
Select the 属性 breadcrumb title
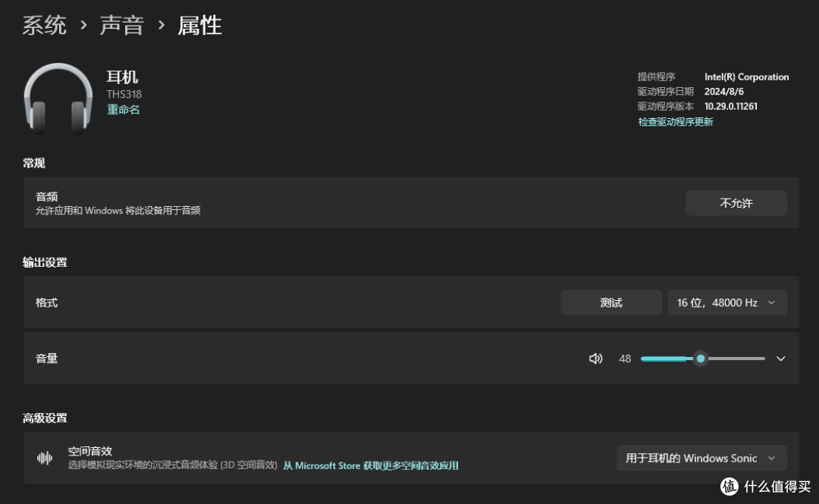199,25
